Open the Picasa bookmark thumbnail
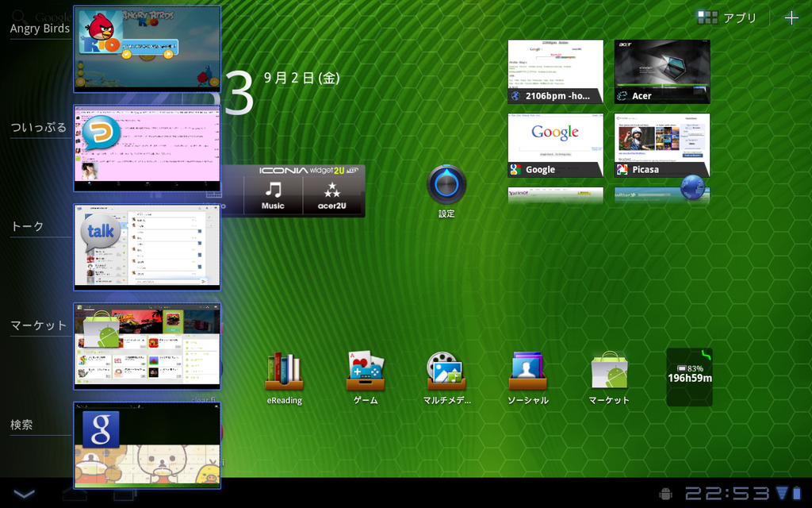The image size is (812, 508). coord(662,145)
